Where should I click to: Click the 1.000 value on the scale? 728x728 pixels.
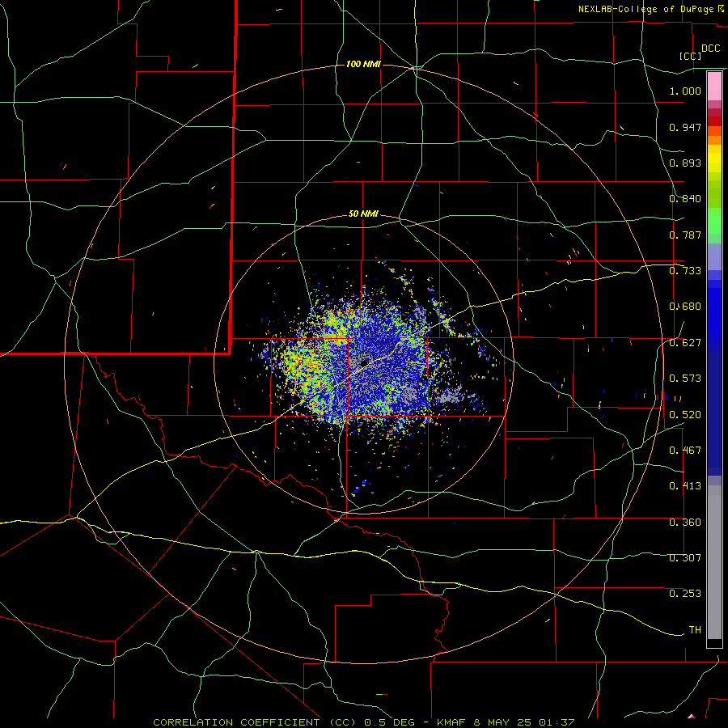tap(685, 91)
